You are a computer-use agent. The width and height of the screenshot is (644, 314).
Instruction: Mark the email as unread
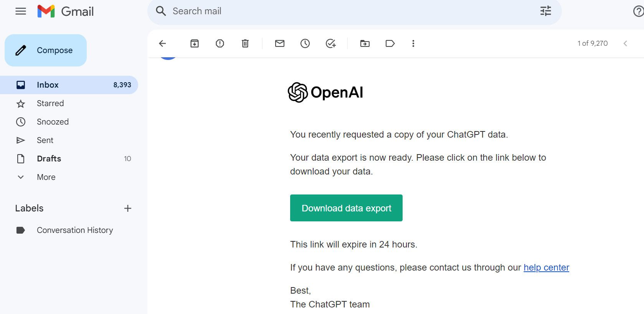(x=279, y=43)
